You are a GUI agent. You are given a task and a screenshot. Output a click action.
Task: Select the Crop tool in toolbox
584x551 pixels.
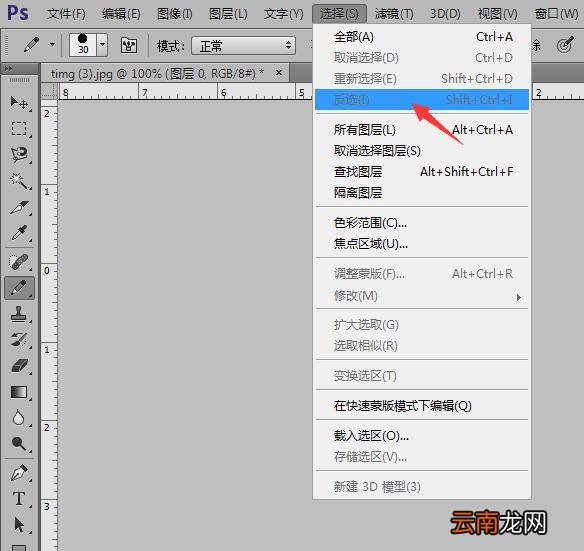point(19,207)
